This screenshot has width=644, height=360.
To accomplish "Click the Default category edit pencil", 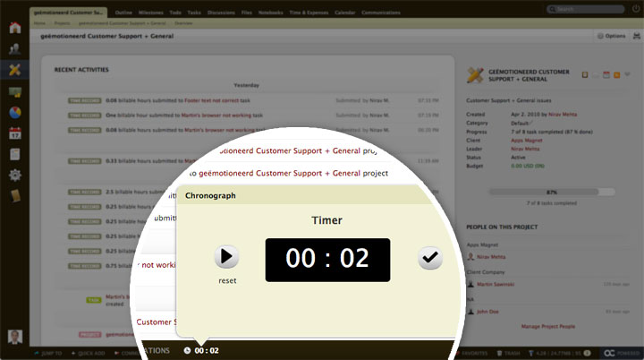I will click(x=531, y=122).
